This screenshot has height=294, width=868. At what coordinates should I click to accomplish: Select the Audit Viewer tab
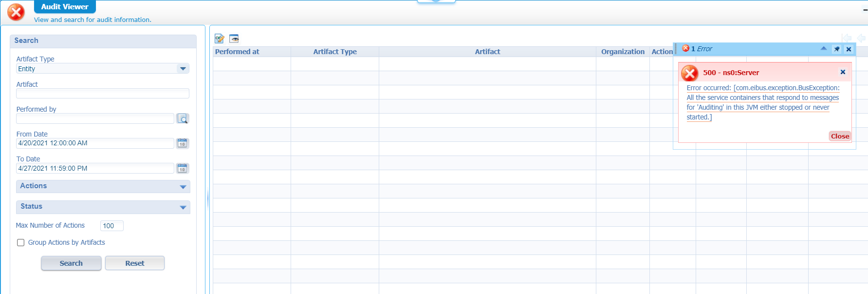coord(65,7)
